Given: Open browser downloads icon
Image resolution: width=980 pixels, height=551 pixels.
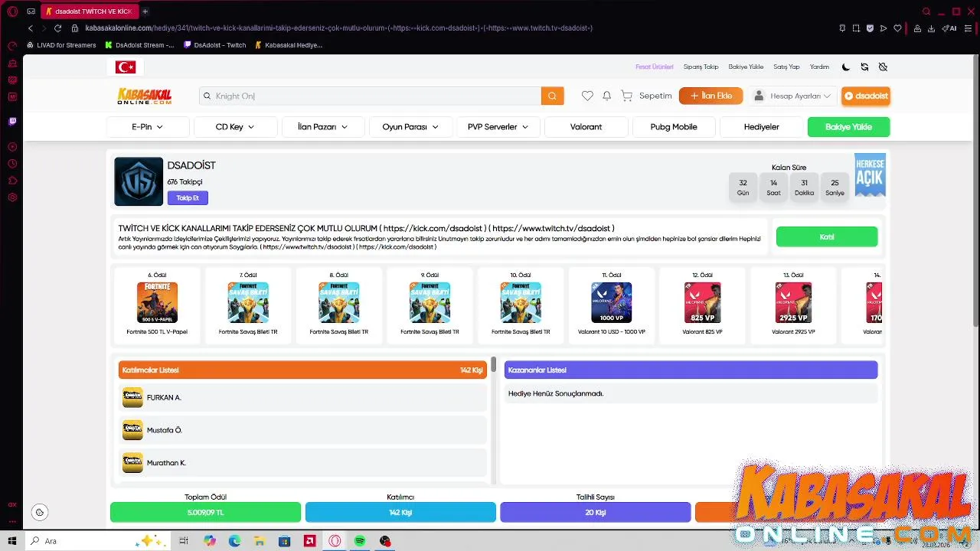Looking at the screenshot, I should click(931, 28).
